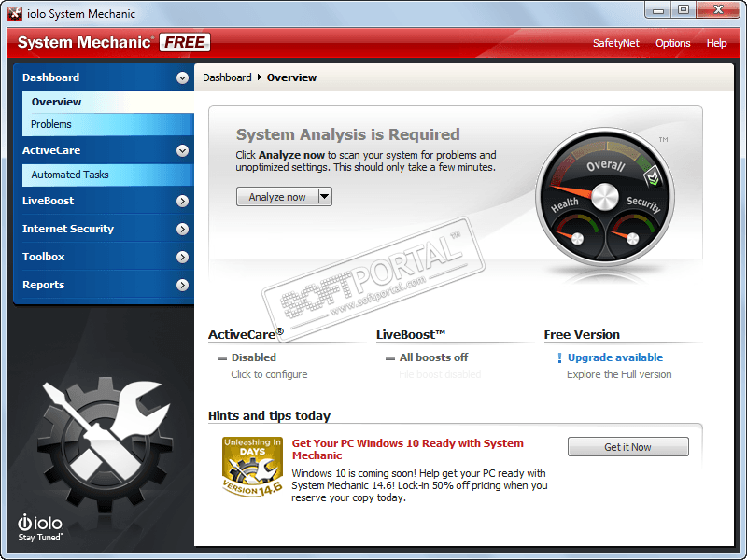Collapse the ActiveCare section chevron
The height and width of the screenshot is (560, 747).
(182, 150)
